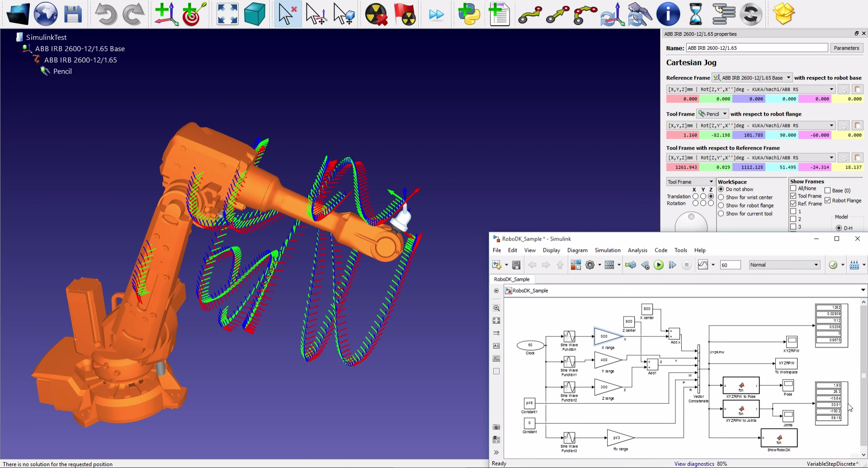Uncheck the Robot Flange checkbox

point(828,200)
